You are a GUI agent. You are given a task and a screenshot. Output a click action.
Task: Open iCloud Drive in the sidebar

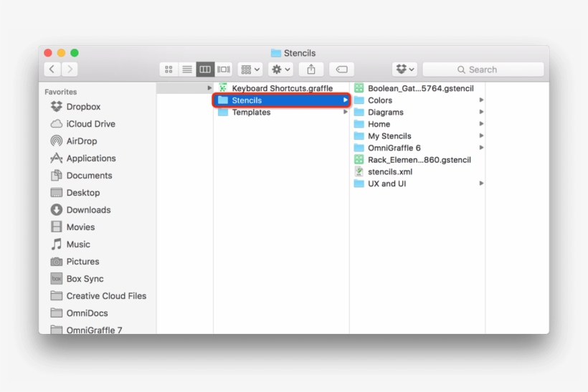(x=83, y=124)
